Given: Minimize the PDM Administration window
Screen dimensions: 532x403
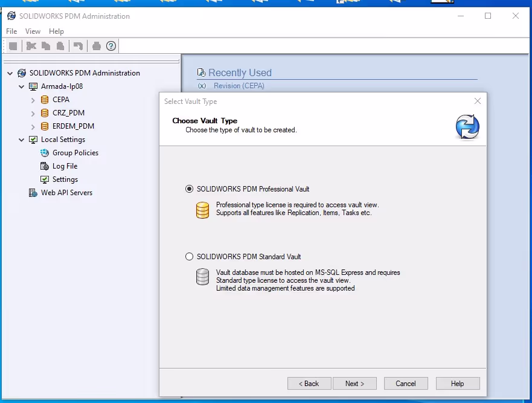Looking at the screenshot, I should coord(460,16).
